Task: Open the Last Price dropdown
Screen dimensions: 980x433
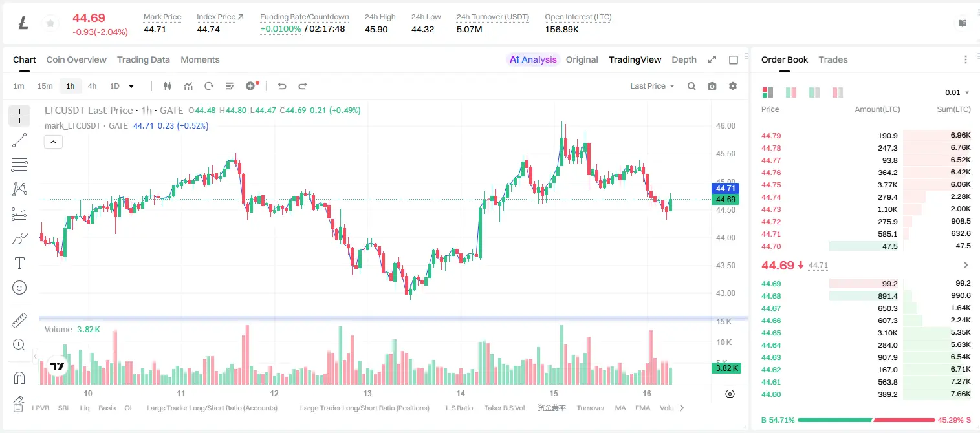Action: click(652, 86)
